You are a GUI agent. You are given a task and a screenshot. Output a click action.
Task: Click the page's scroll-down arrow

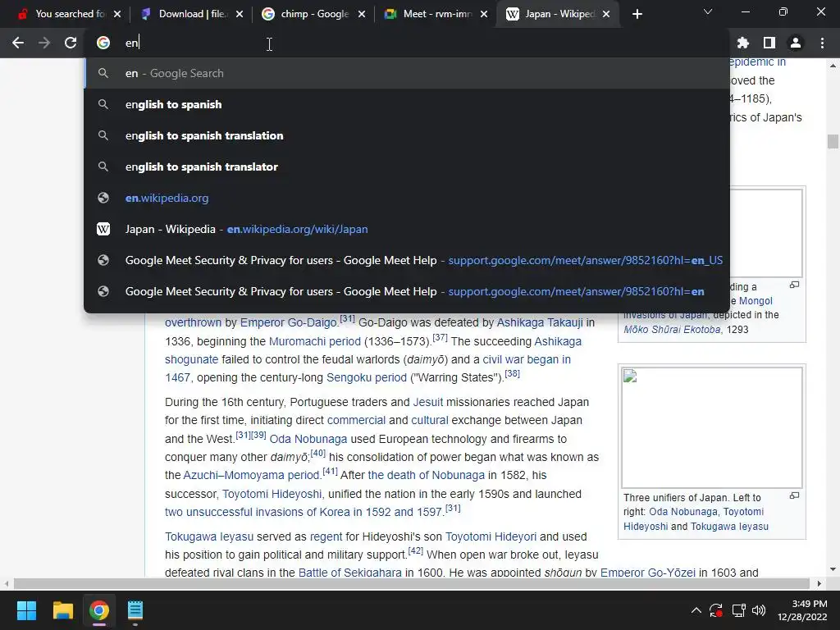click(833, 569)
